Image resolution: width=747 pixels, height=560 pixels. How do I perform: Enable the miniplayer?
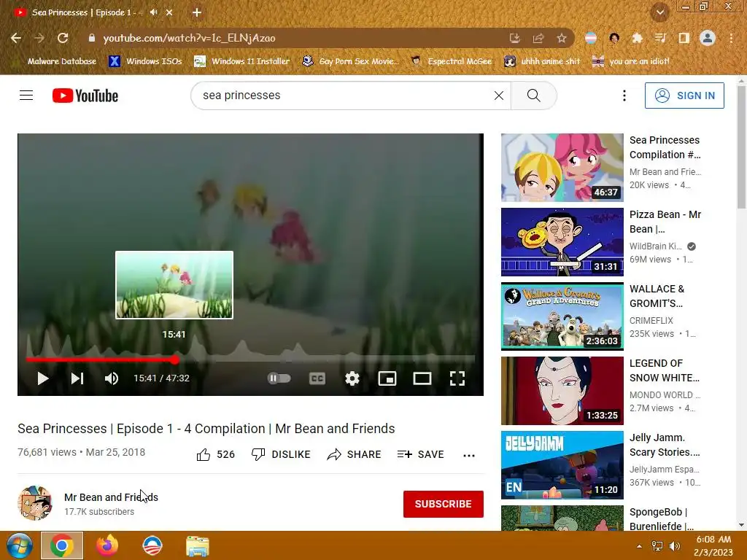[387, 378]
